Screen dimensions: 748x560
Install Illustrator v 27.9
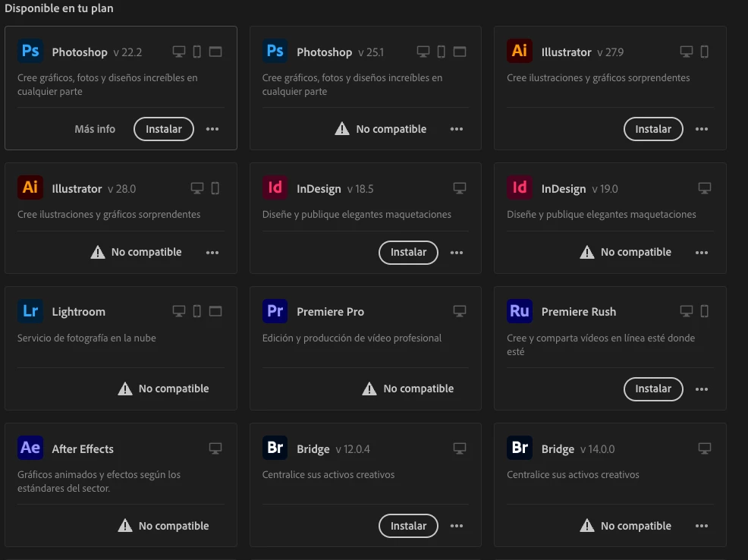coord(653,129)
